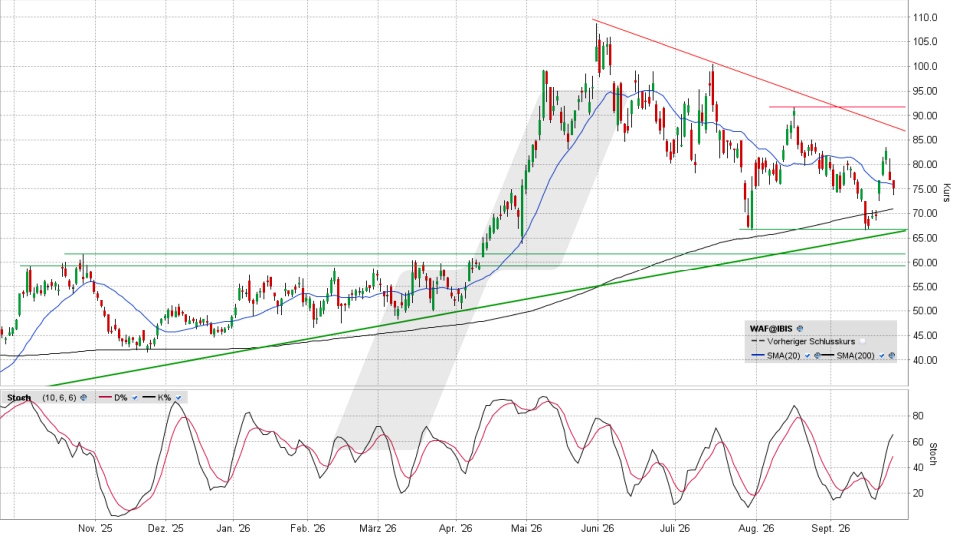The height and width of the screenshot is (540, 960).
Task: Click the 110.0 price axis value
Action: click(x=925, y=18)
